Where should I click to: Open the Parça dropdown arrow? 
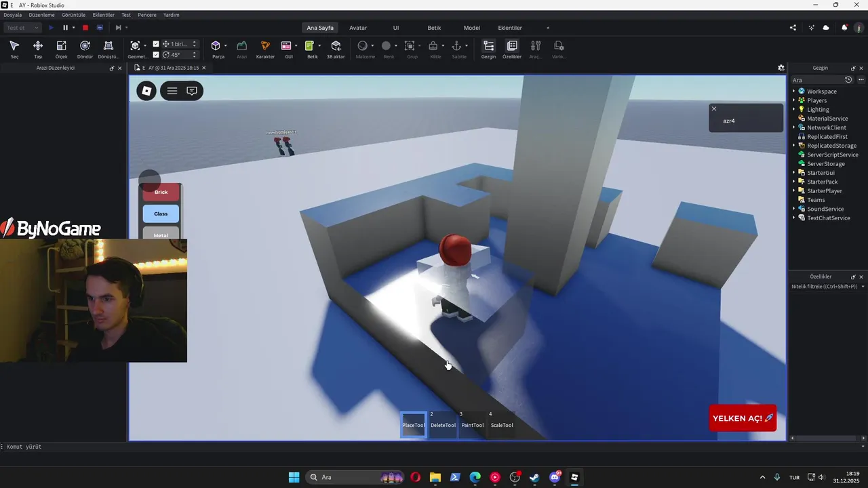click(226, 45)
